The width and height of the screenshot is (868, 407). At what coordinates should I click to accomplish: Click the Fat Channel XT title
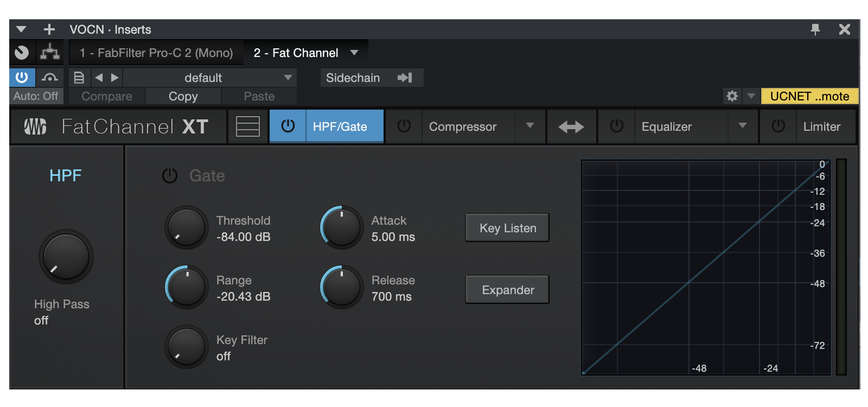(135, 126)
